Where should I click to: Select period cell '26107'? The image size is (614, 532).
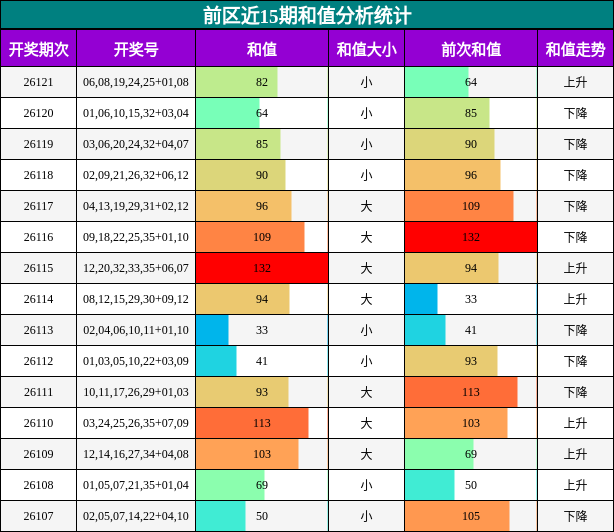(38, 516)
